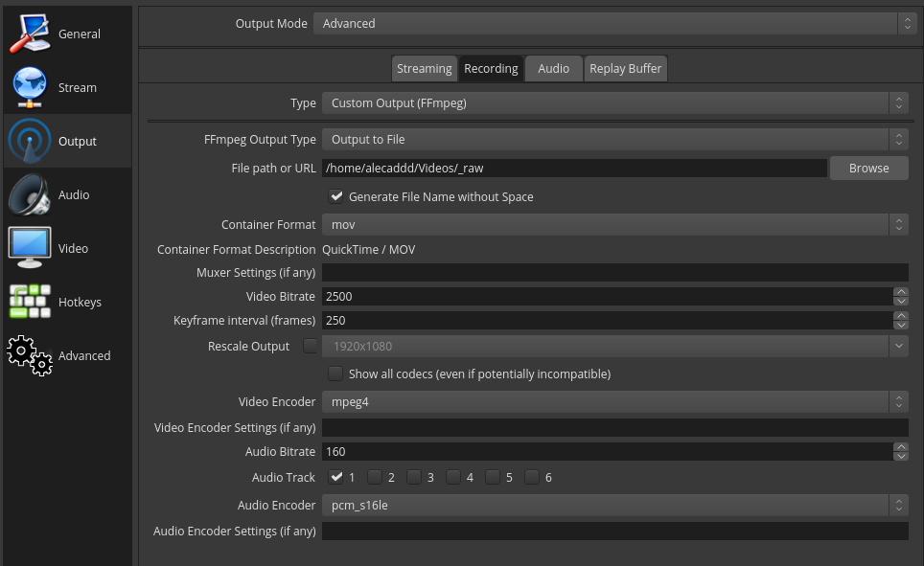The image size is (924, 566).
Task: Open Audio settings speaker icon
Action: [x=30, y=194]
